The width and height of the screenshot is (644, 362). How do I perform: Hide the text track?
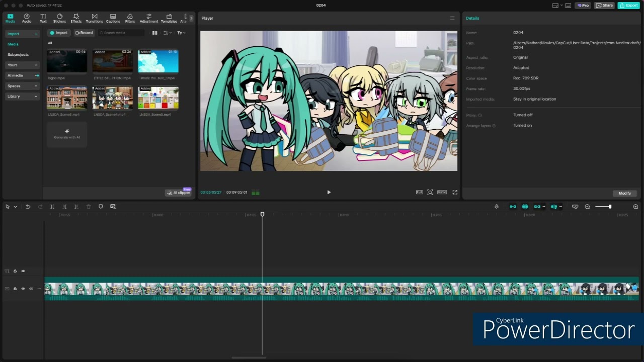[23, 271]
